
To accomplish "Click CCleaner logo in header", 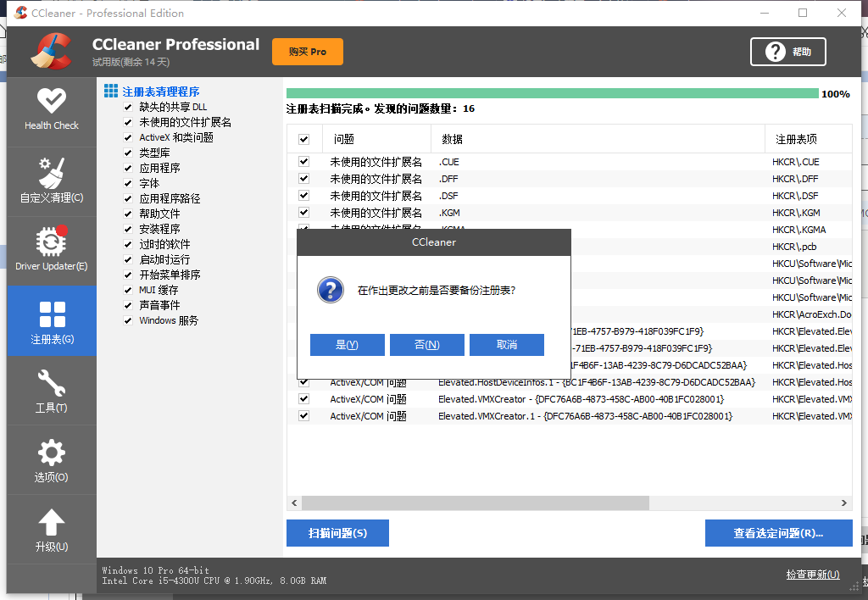I will 52,52.
